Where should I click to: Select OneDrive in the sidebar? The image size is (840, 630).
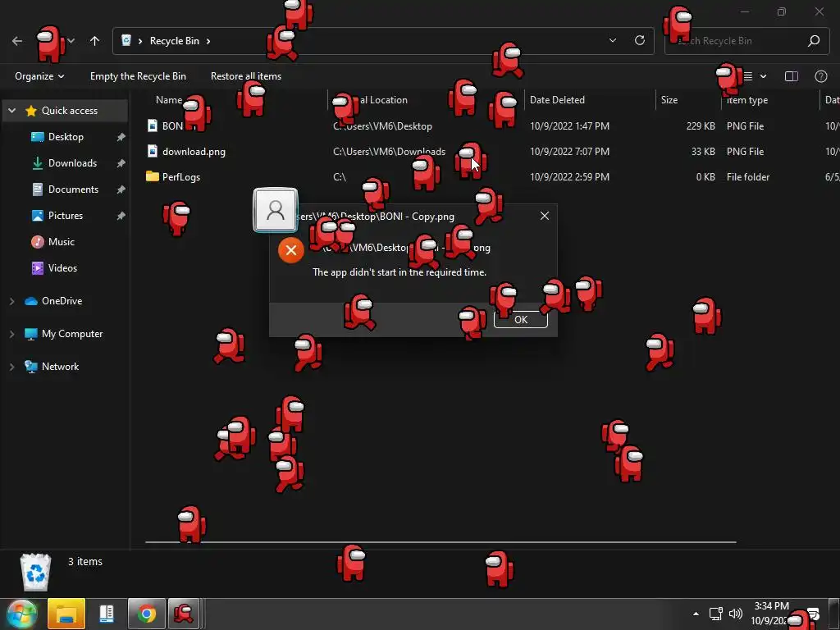(62, 301)
